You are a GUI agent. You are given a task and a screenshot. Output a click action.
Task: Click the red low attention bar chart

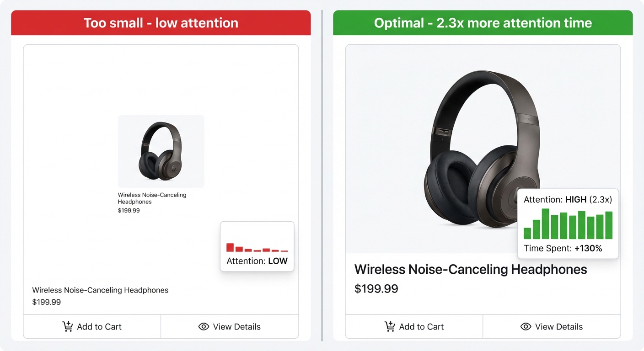click(257, 248)
